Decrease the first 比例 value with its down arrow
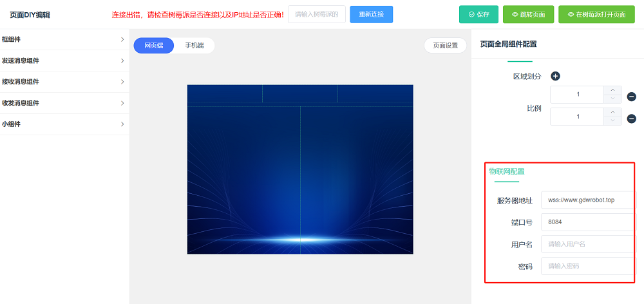 [613, 99]
